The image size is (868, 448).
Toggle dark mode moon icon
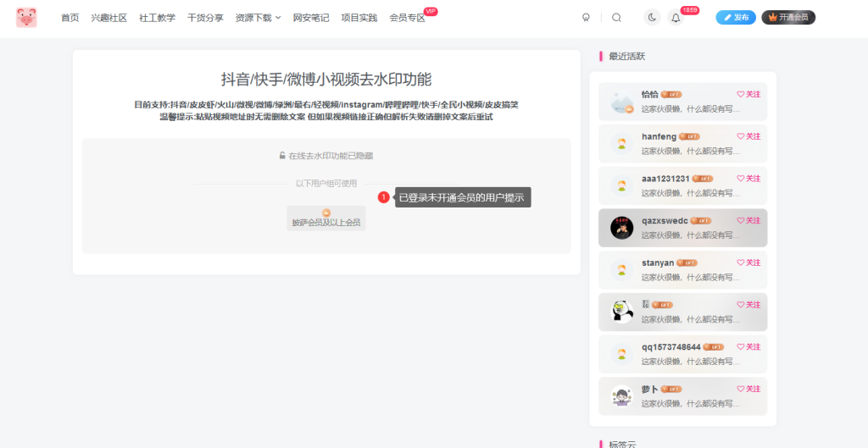pyautogui.click(x=653, y=18)
